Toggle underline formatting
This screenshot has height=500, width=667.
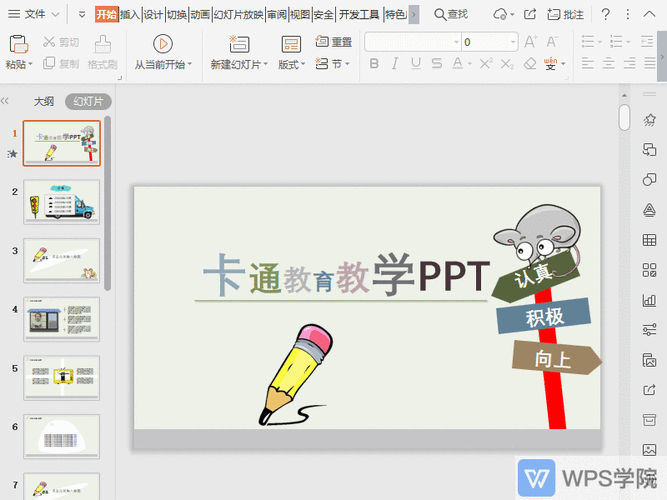pyautogui.click(x=418, y=63)
